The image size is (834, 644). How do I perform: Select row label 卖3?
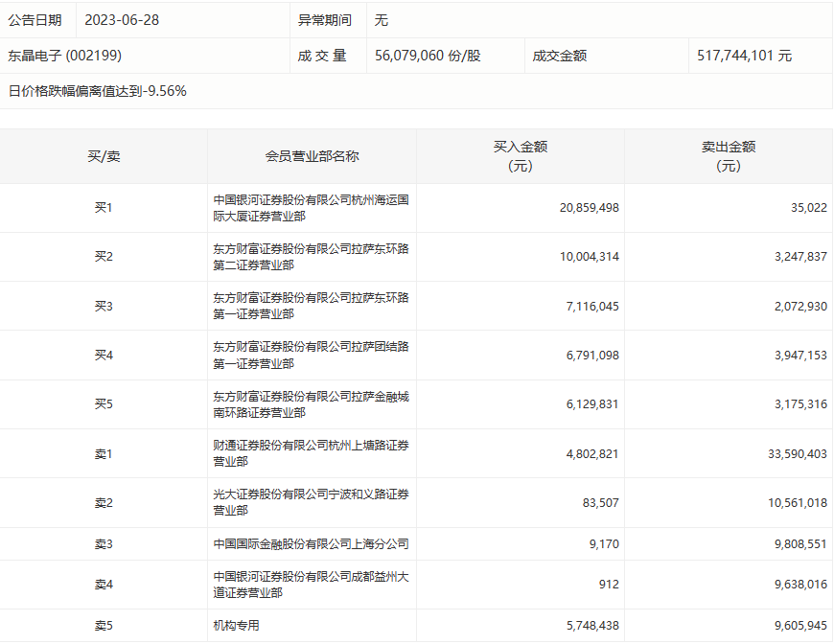104,544
